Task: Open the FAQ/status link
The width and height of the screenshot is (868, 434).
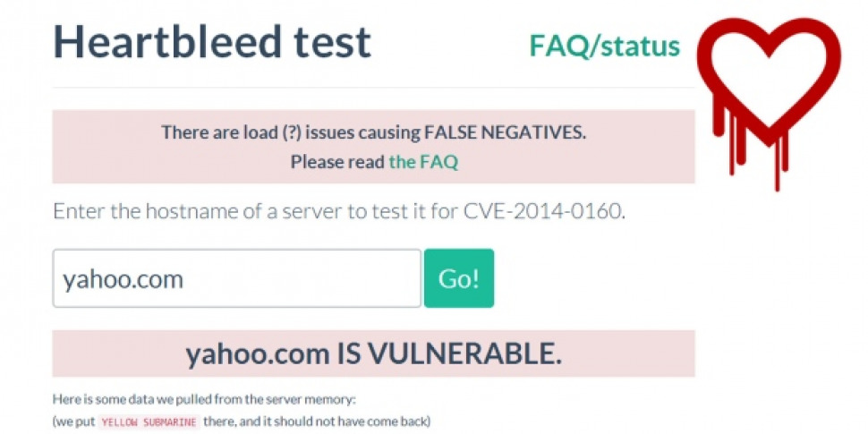Action: click(605, 46)
